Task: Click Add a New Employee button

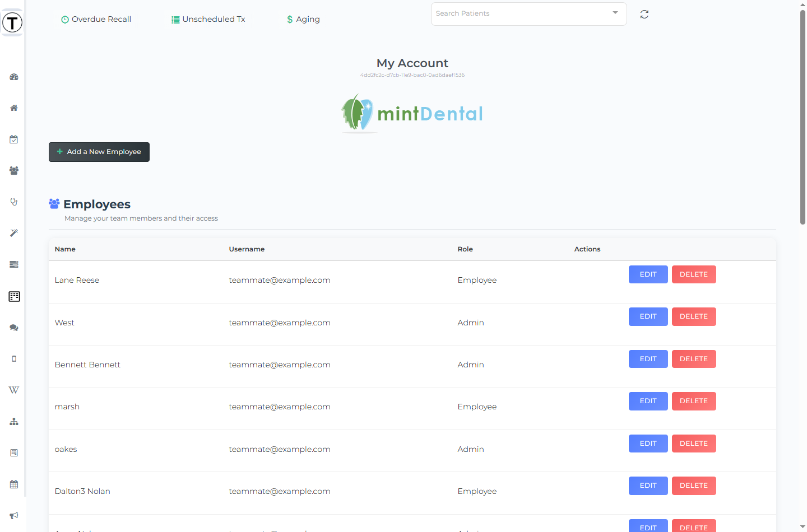Action: pos(99,152)
